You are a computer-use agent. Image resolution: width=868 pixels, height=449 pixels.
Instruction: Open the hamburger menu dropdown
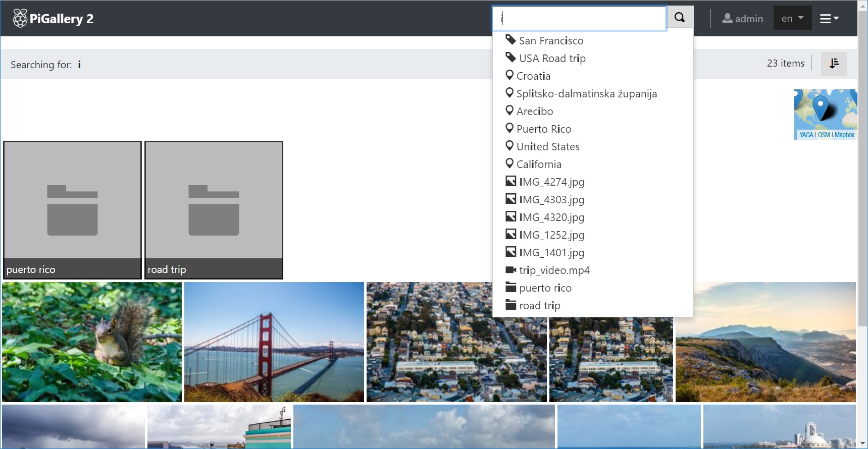pyautogui.click(x=829, y=19)
